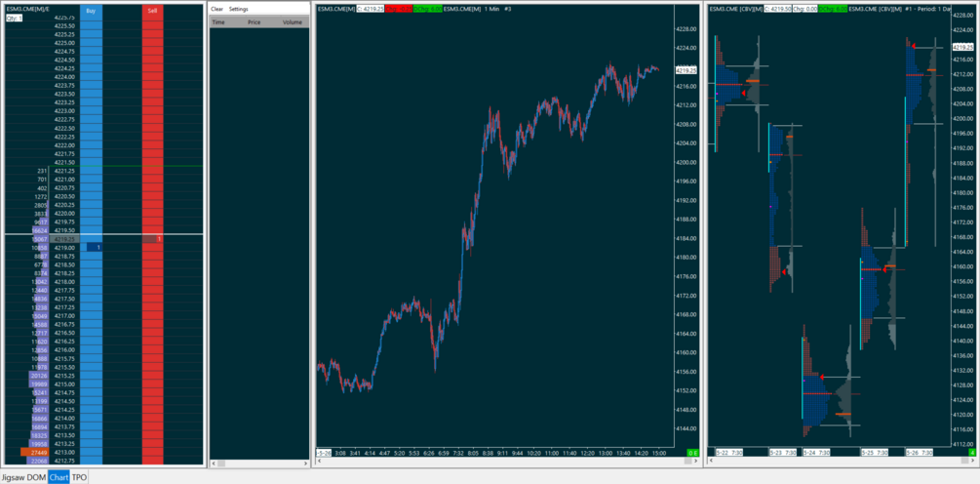Screen dimensions: 980x484
Task: Click the Qty: 1 quantity field
Action: click(14, 18)
